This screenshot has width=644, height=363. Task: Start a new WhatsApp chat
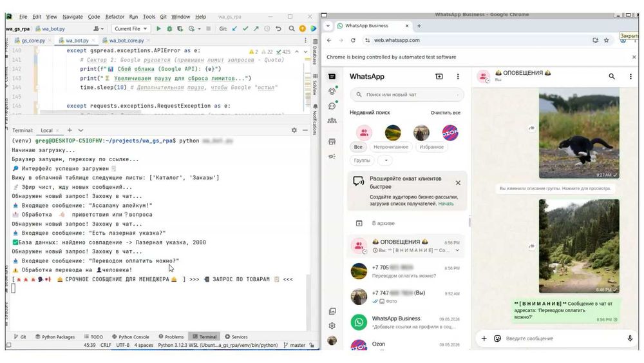pyautogui.click(x=439, y=77)
